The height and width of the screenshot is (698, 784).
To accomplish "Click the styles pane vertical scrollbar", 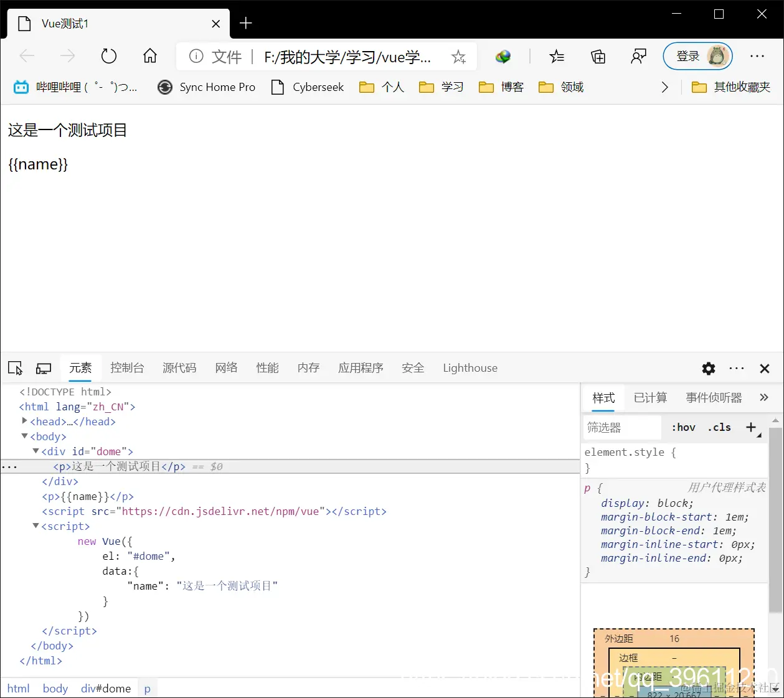I will 775,519.
